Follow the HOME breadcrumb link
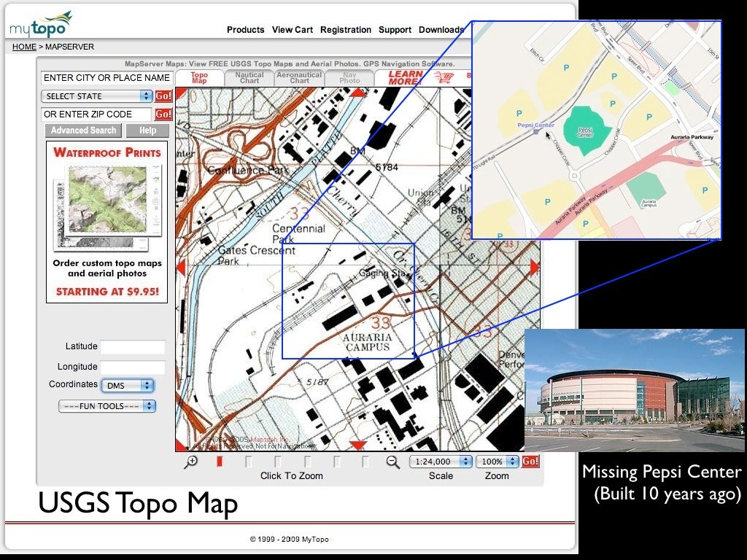 click(x=24, y=47)
